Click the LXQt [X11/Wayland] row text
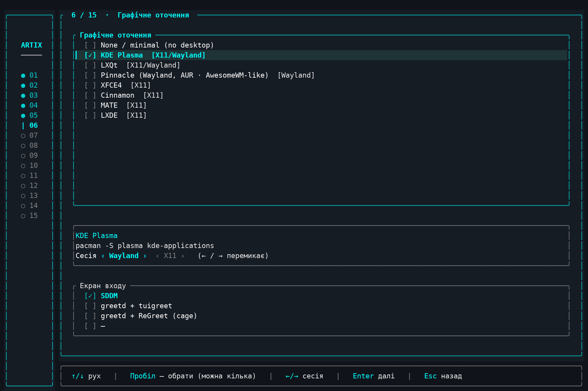Screen dimensions: 588x391 click(141, 65)
